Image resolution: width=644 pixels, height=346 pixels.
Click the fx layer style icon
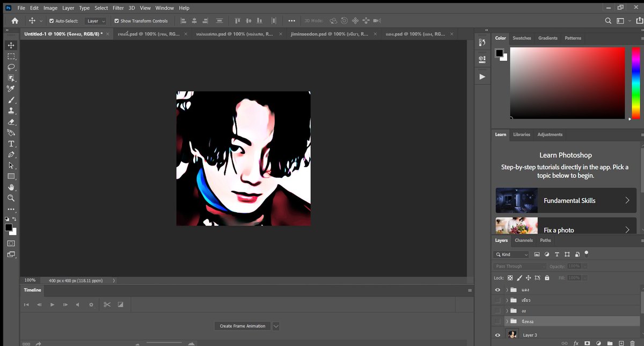pos(575,342)
